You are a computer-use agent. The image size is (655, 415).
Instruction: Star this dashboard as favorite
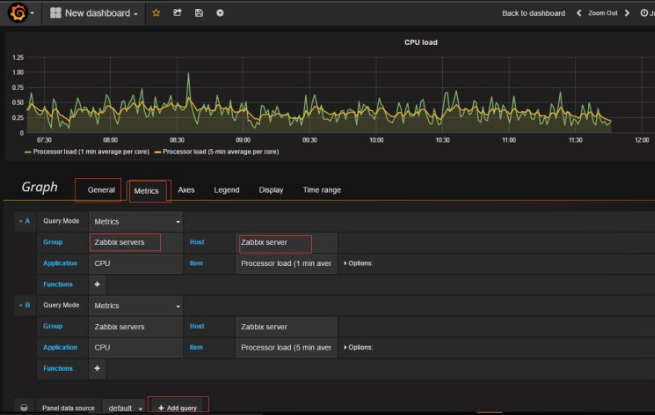pyautogui.click(x=156, y=13)
